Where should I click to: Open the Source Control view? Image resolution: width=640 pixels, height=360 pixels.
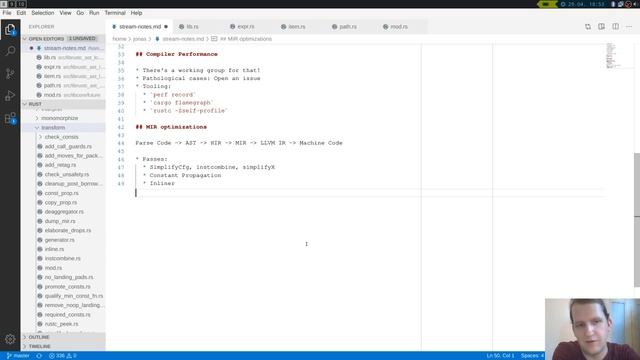tap(10, 73)
